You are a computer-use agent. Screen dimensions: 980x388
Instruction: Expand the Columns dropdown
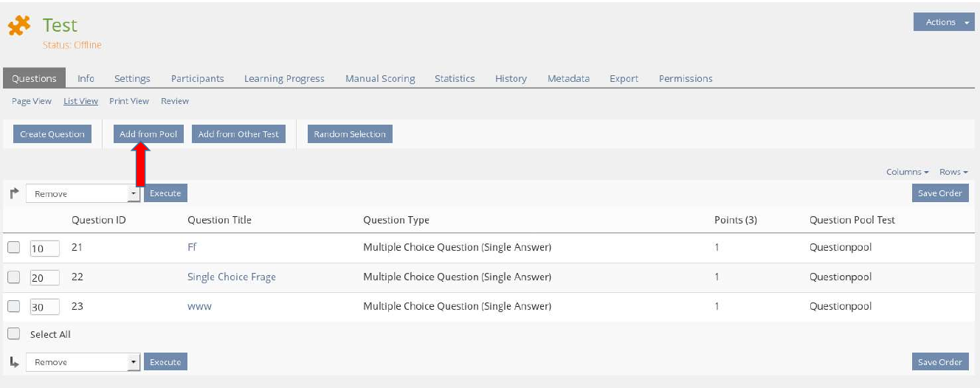click(907, 172)
